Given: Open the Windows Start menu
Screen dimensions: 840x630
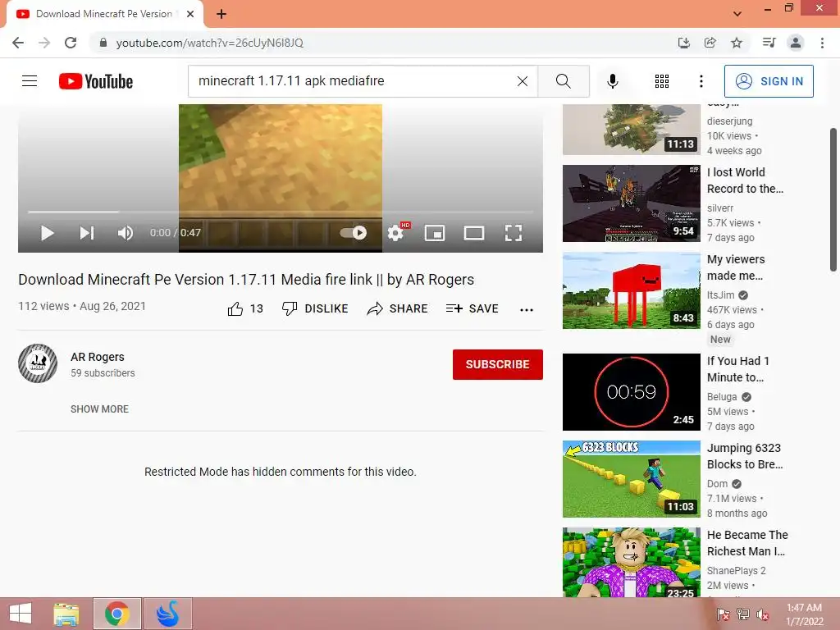Looking at the screenshot, I should [21, 614].
